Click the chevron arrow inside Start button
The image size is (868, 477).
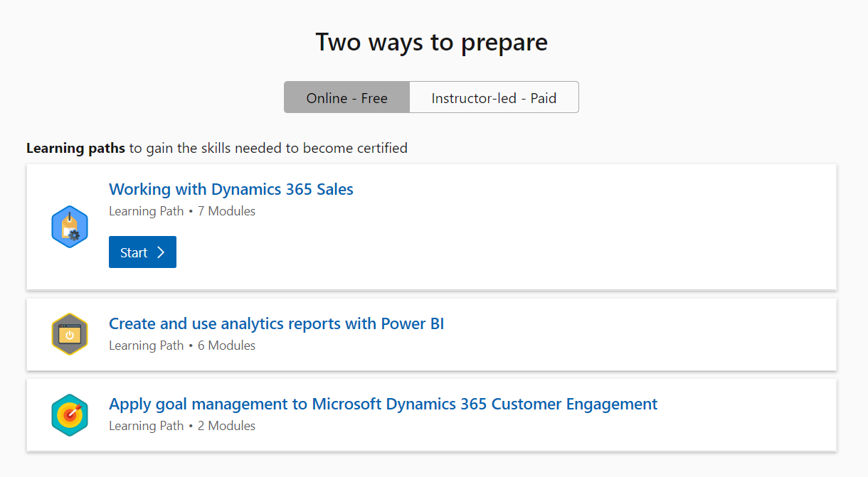pos(161,252)
